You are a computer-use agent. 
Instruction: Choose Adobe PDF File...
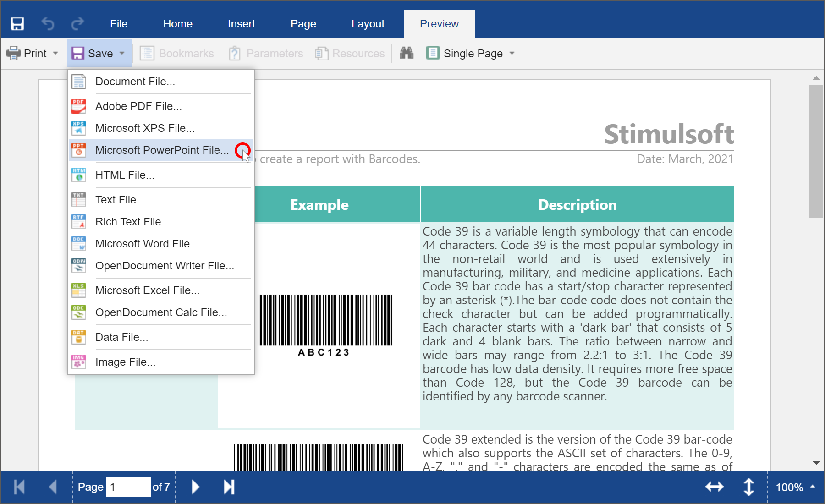161,106
